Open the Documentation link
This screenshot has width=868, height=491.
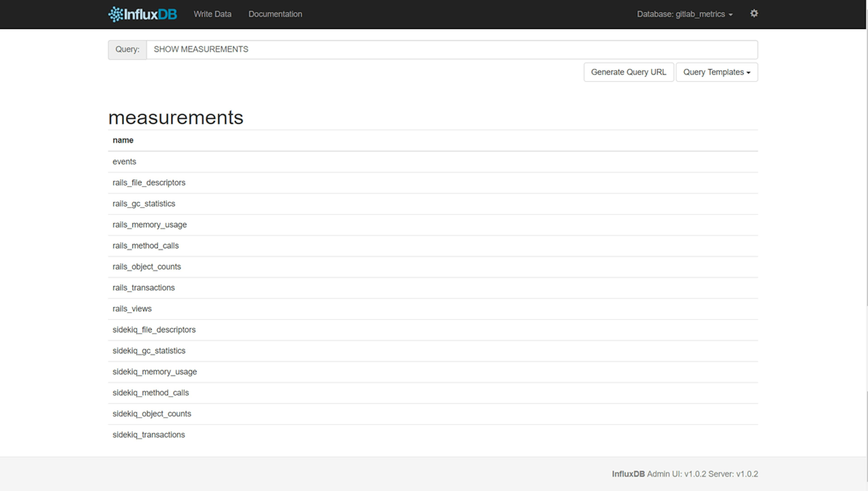pyautogui.click(x=275, y=14)
